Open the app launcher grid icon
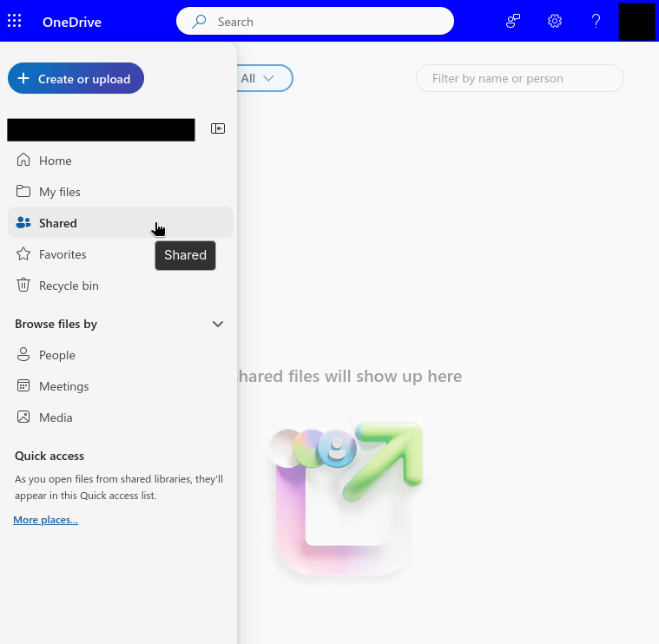The image size is (659, 644). [x=14, y=21]
